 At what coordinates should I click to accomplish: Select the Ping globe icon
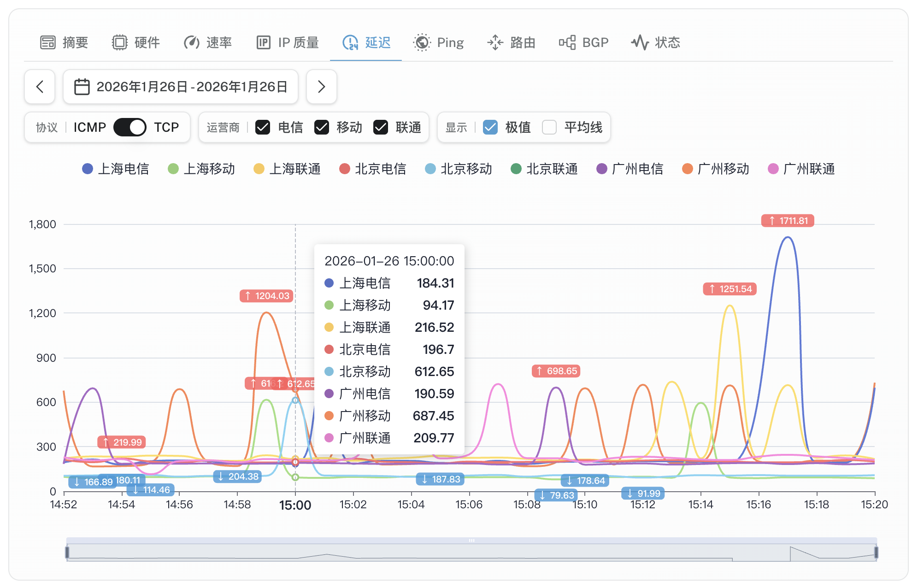click(x=422, y=42)
